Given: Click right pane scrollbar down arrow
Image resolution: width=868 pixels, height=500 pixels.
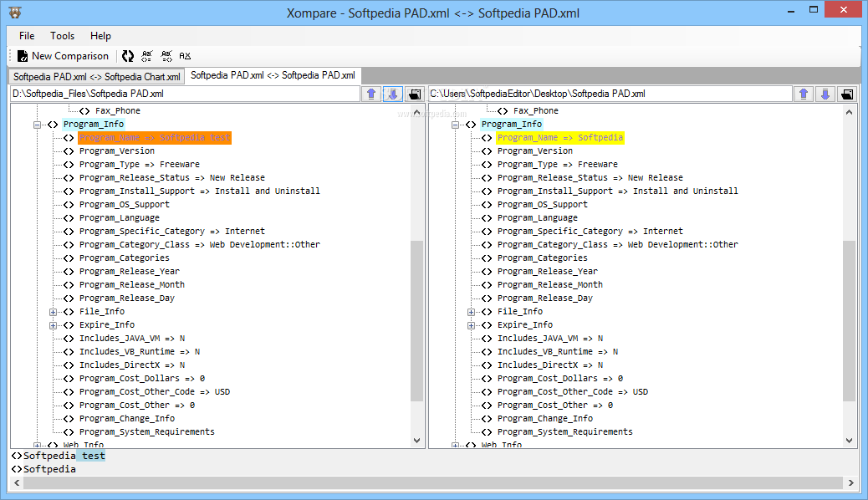Looking at the screenshot, I should [849, 441].
